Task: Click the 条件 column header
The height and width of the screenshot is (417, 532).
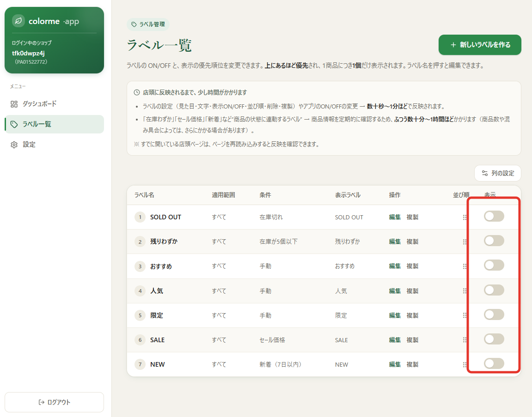Action: point(265,195)
